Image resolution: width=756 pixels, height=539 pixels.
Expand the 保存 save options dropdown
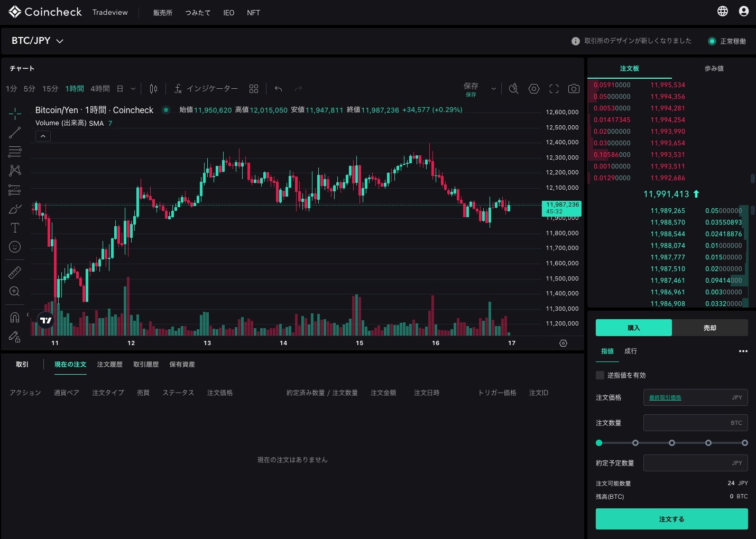(493, 89)
